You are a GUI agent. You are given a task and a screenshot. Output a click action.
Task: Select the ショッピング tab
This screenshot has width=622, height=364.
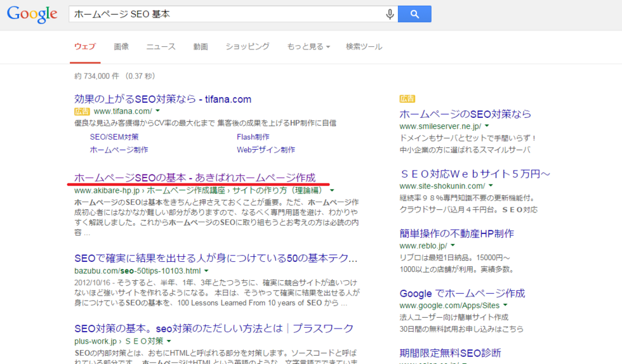click(248, 46)
